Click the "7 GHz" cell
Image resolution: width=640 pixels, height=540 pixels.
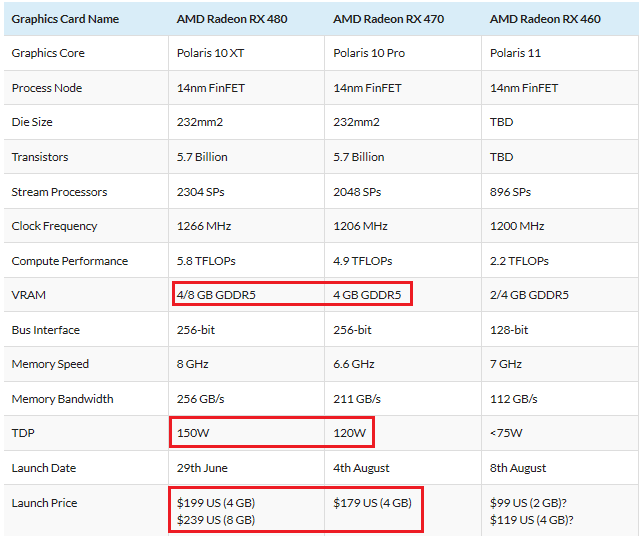(x=506, y=364)
